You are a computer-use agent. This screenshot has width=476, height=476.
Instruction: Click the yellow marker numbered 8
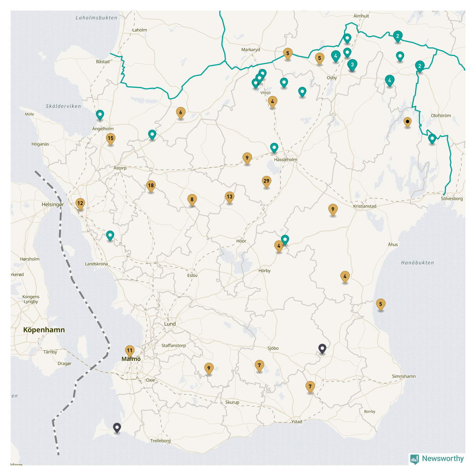coord(192,200)
